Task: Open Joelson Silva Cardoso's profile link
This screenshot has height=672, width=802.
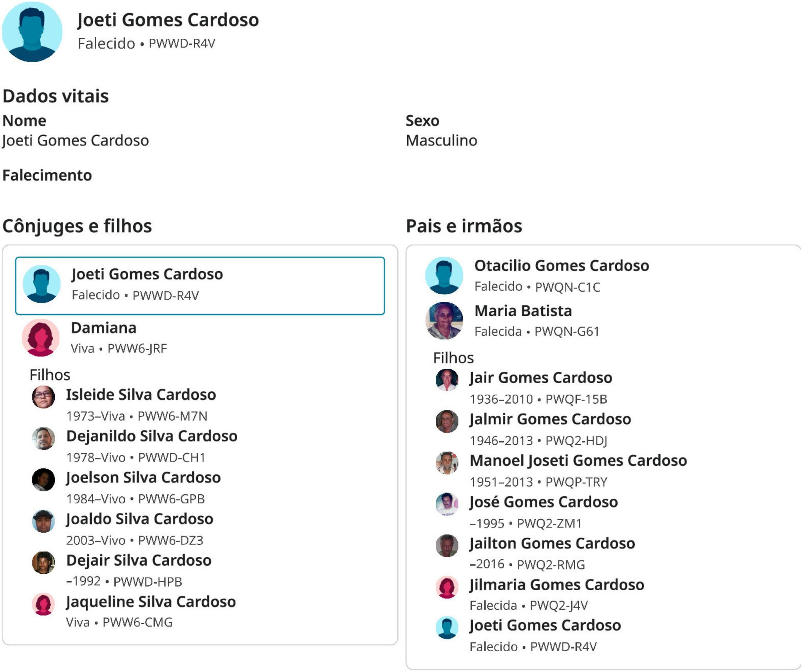Action: pos(143,477)
